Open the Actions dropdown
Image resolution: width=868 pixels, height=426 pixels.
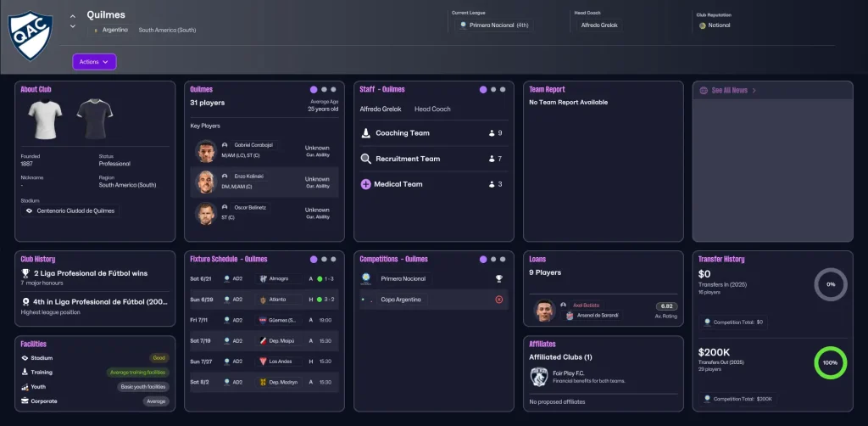(x=94, y=62)
